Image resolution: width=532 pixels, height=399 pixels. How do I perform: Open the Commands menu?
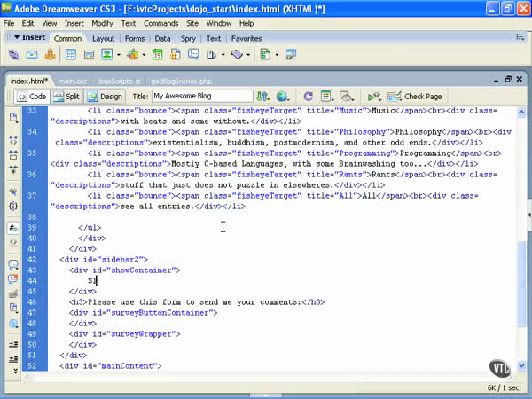pyautogui.click(x=160, y=23)
